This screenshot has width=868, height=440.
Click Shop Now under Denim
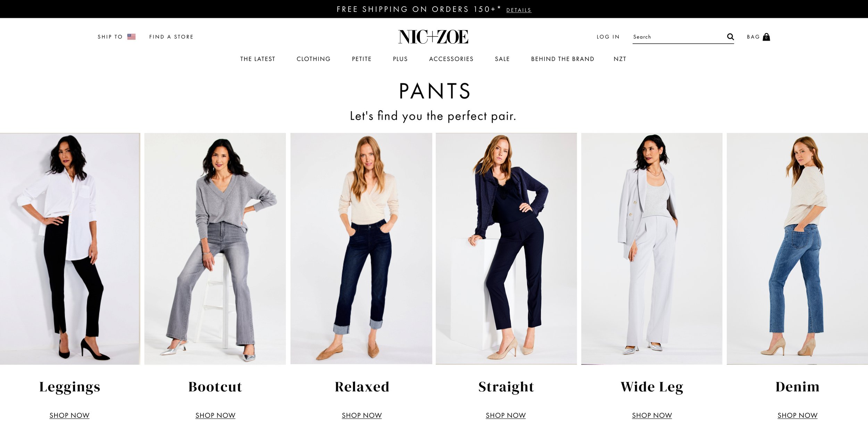pyautogui.click(x=797, y=415)
